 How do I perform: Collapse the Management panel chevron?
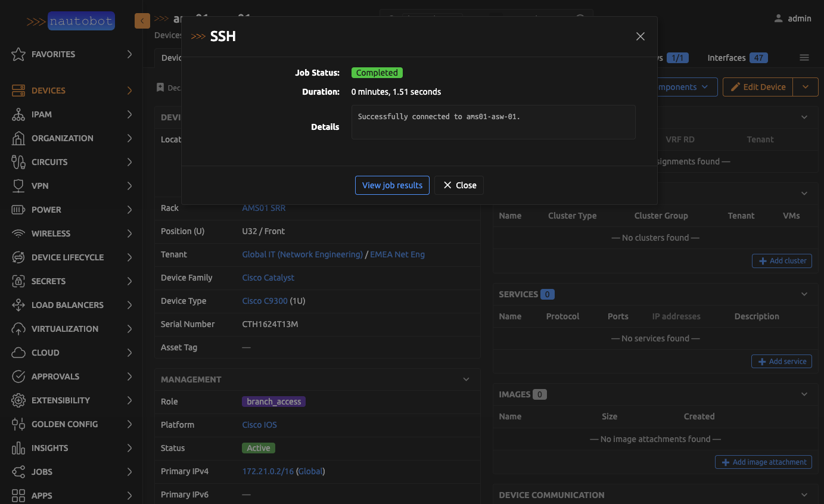(467, 379)
